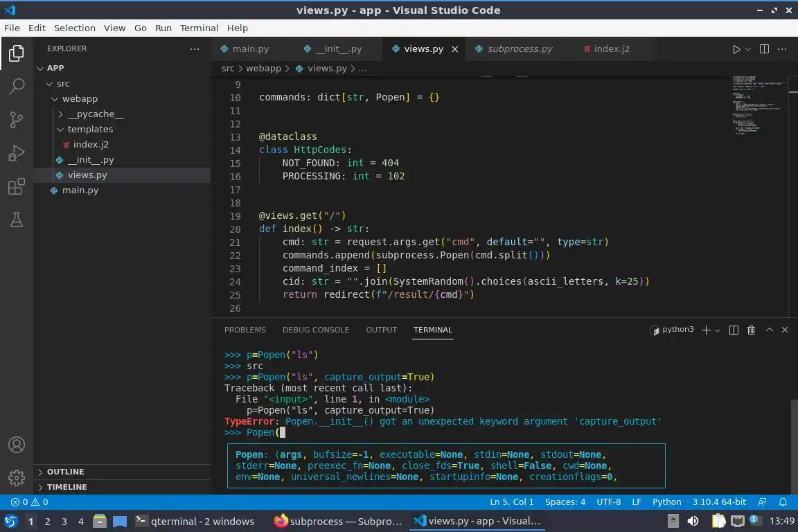This screenshot has height=532, width=798.
Task: Open file manager icon in taskbar
Action: tap(100, 522)
